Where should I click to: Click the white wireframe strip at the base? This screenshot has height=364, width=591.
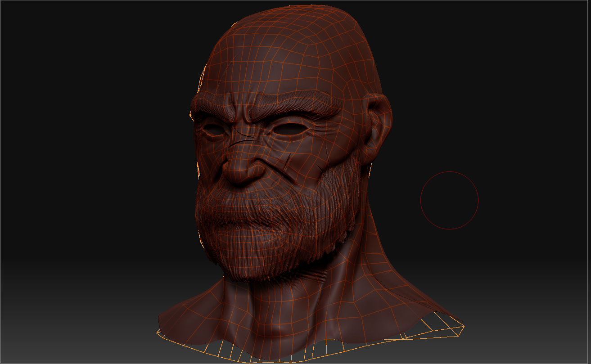pos(423,331)
